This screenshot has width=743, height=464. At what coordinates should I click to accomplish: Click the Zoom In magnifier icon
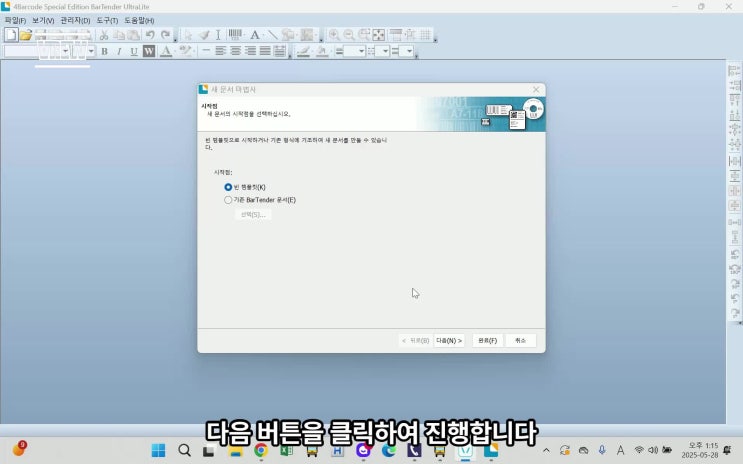[333, 35]
